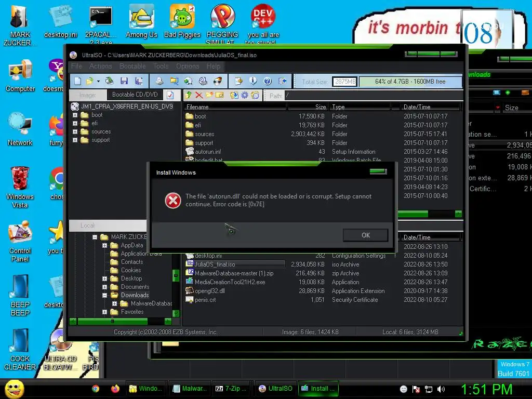The height and width of the screenshot is (399, 532).
Task: Open the Actions menu
Action: 100,66
